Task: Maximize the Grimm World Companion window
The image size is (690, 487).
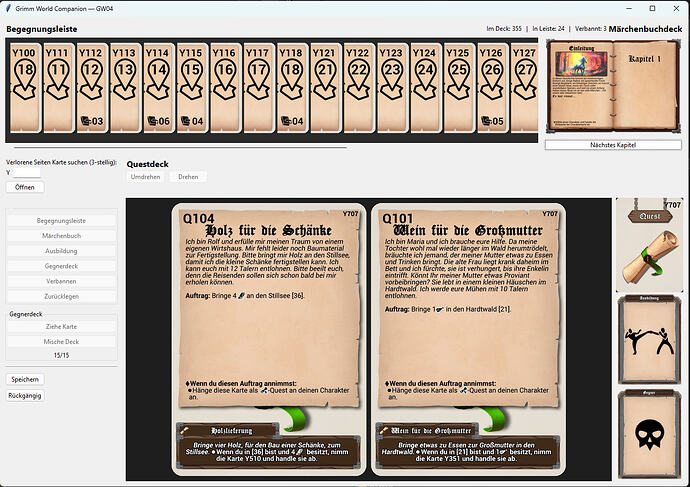Action: 652,8
